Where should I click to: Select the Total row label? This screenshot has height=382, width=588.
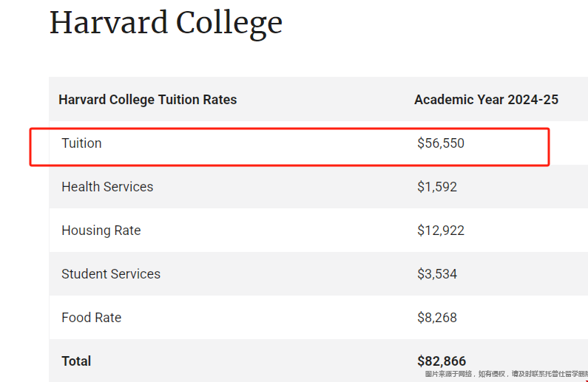click(76, 361)
